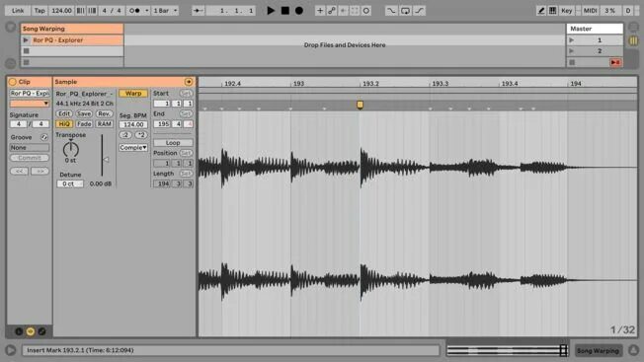Toggle the computer MIDI keyboard icon
This screenshot has width=644, height=362.
click(x=553, y=11)
